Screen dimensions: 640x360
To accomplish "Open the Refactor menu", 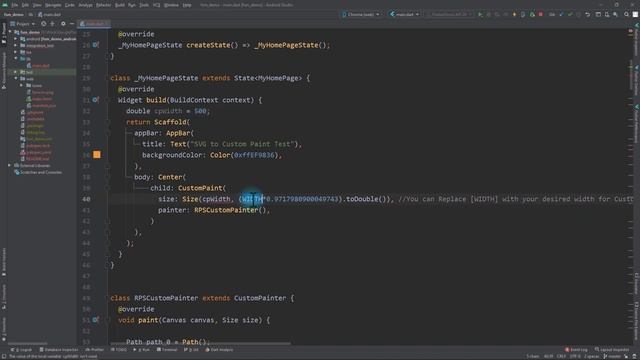I will pos(103,5).
